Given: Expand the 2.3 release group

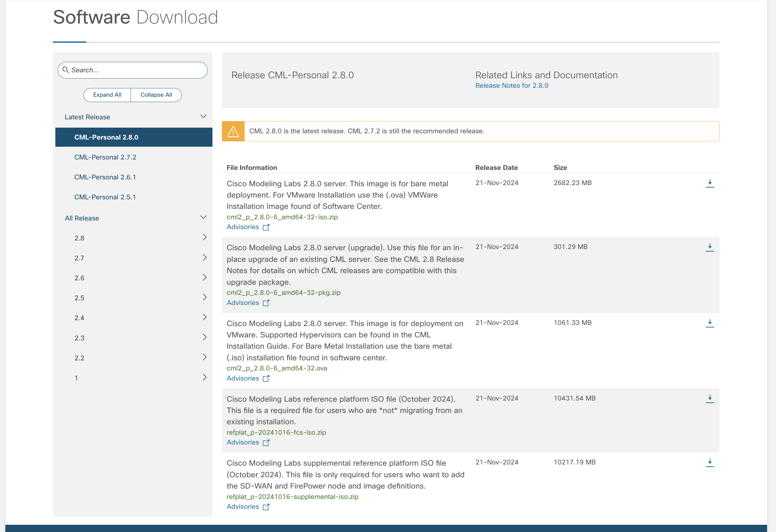Looking at the screenshot, I should 204,337.
